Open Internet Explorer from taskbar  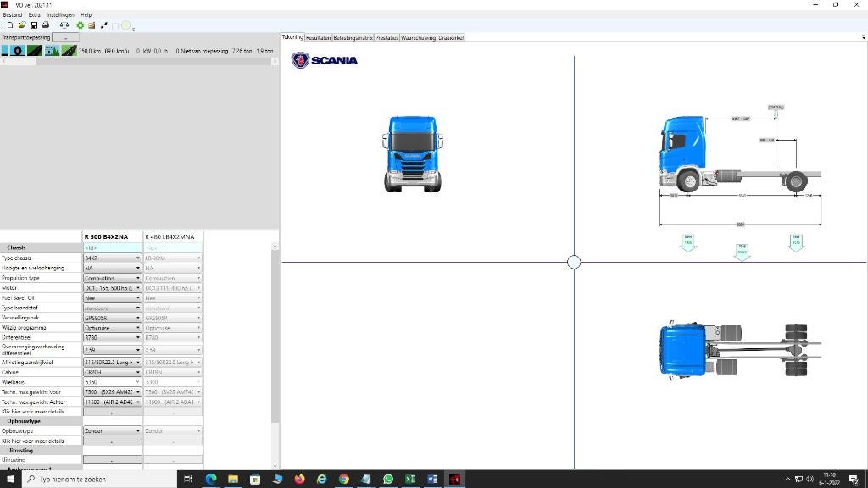coord(321,480)
